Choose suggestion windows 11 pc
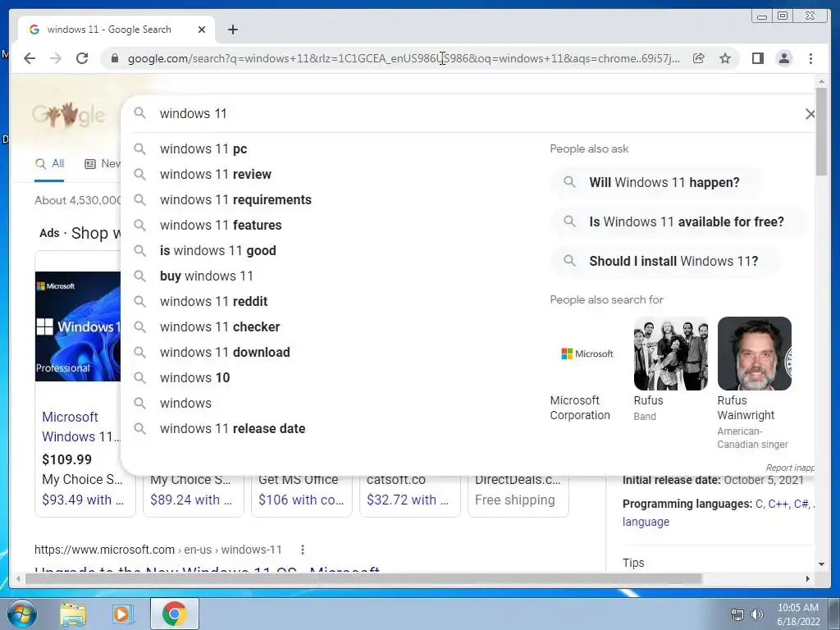The height and width of the screenshot is (630, 840). click(x=203, y=149)
